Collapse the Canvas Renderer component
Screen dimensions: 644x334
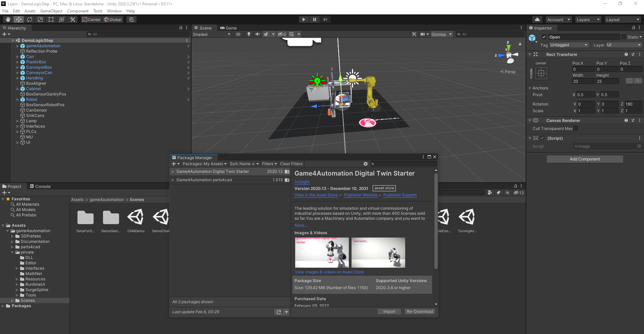tap(530, 120)
